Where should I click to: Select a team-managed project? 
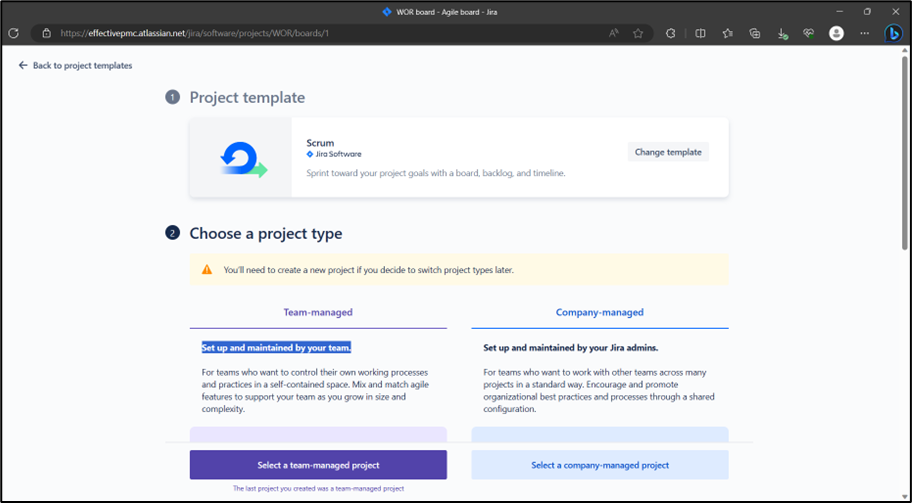point(318,465)
